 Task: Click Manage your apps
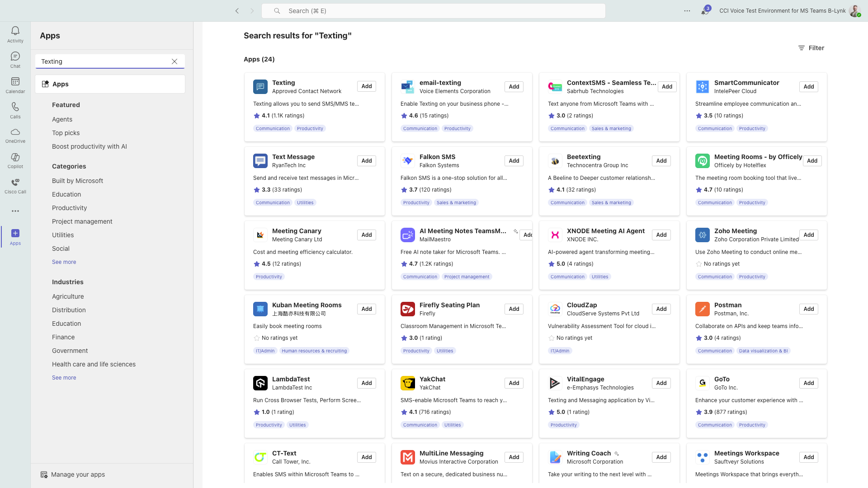78,474
